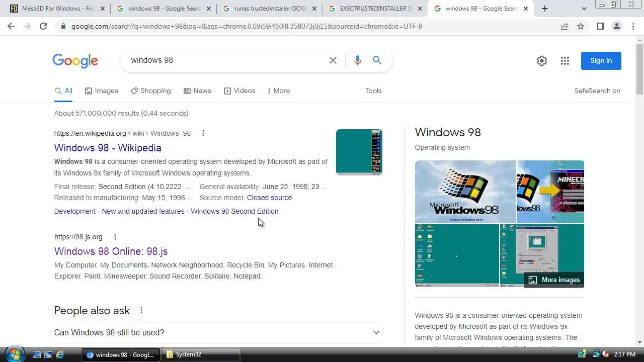The height and width of the screenshot is (362, 644).
Task: Open the Windows 98 - Wikipedia result
Action: 108,148
